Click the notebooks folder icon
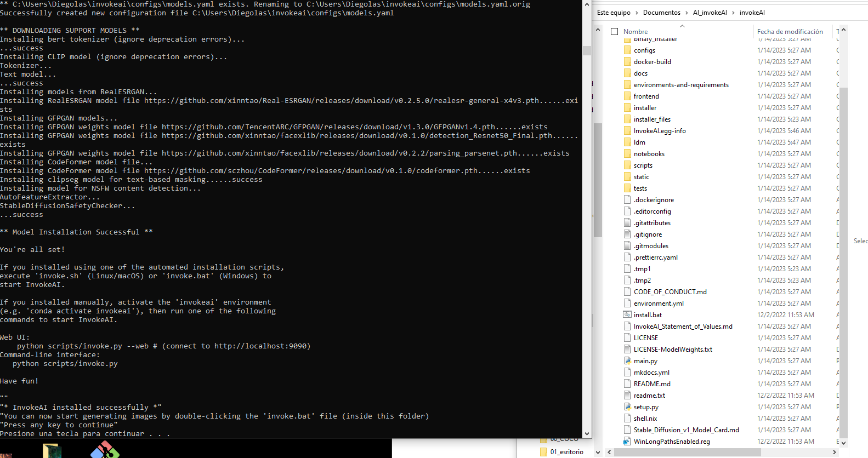This screenshot has height=458, width=868. click(x=627, y=154)
